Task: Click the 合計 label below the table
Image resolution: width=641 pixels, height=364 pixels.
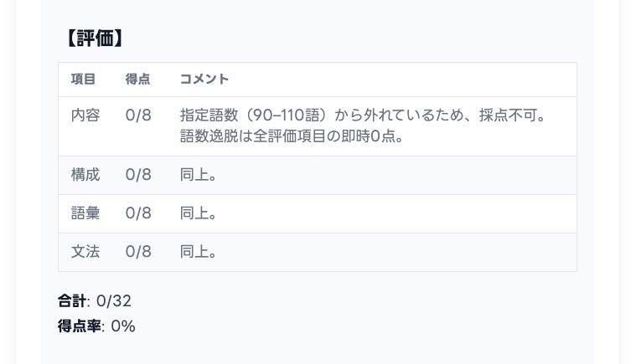Action: coord(72,301)
